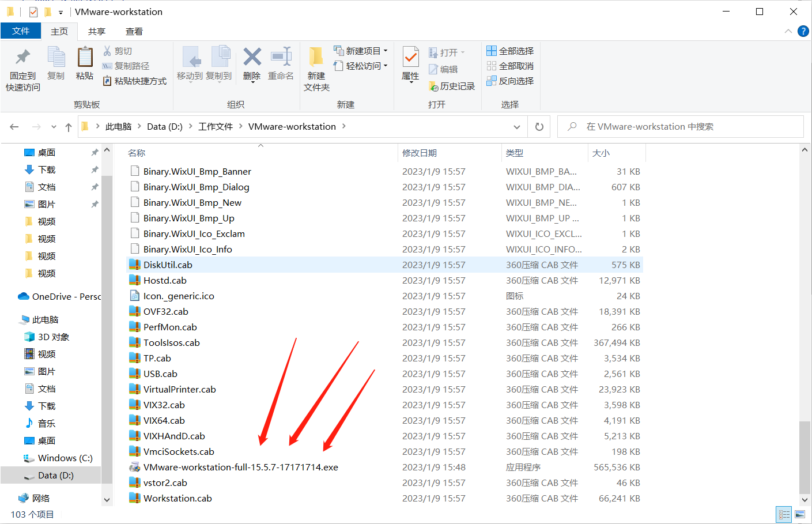
Task: Click the 重命名 ribbon button
Action: pyautogui.click(x=281, y=63)
